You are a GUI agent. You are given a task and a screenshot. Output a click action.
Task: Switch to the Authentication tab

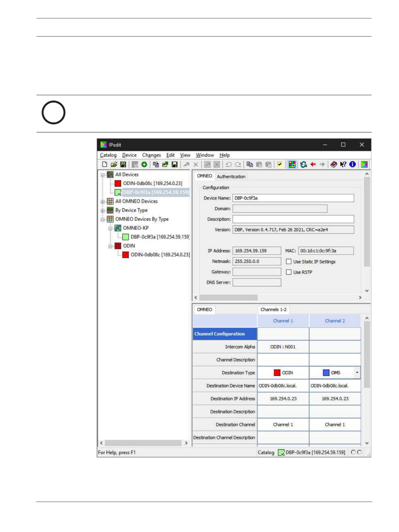point(231,176)
